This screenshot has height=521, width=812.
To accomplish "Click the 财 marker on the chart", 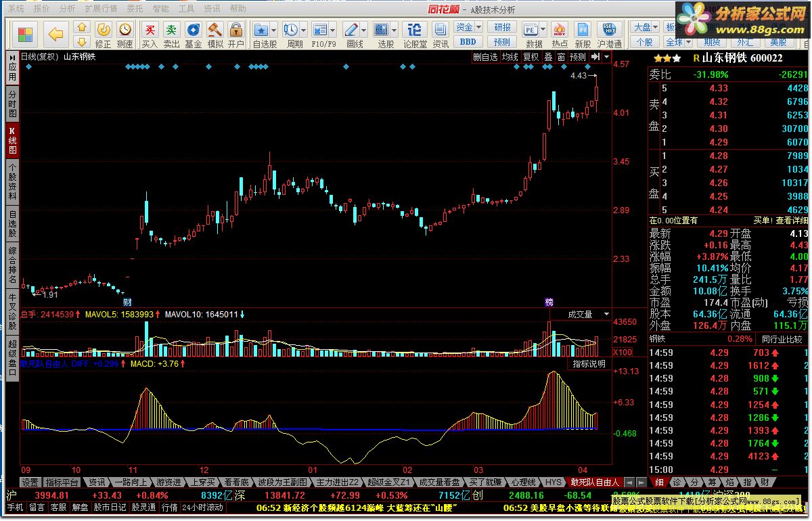I will pos(127,302).
